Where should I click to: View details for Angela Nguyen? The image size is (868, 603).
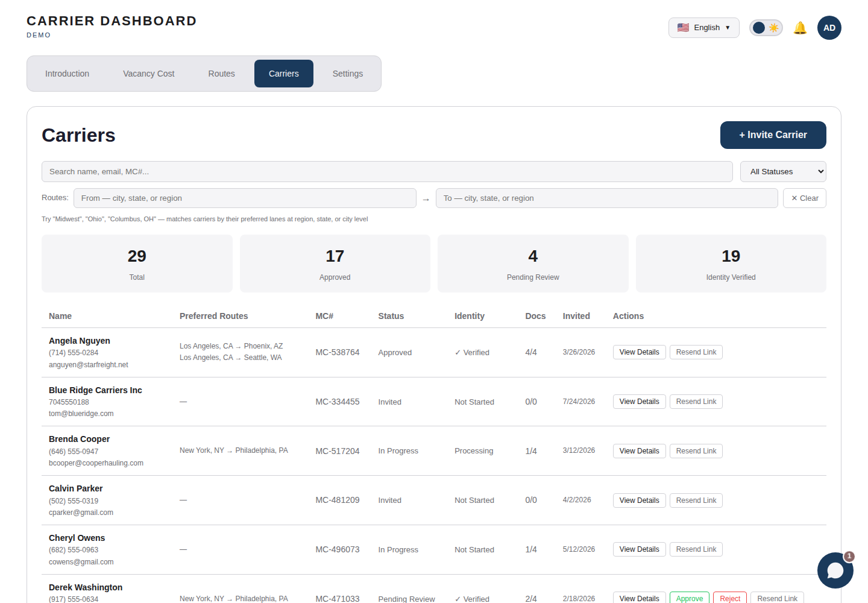tap(640, 352)
